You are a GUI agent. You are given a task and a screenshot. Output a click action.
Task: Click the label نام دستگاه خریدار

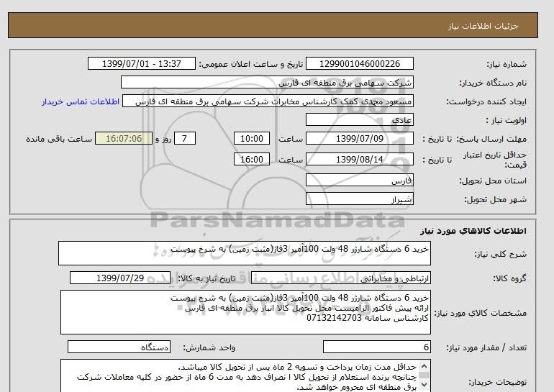coord(493,83)
